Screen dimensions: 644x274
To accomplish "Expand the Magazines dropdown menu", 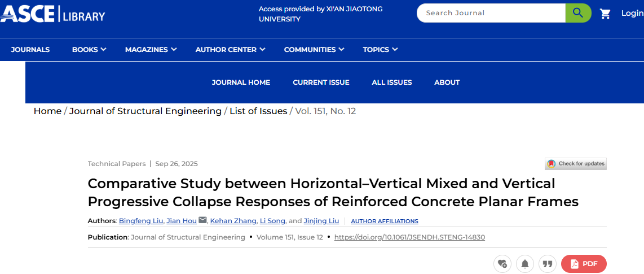I will point(151,50).
